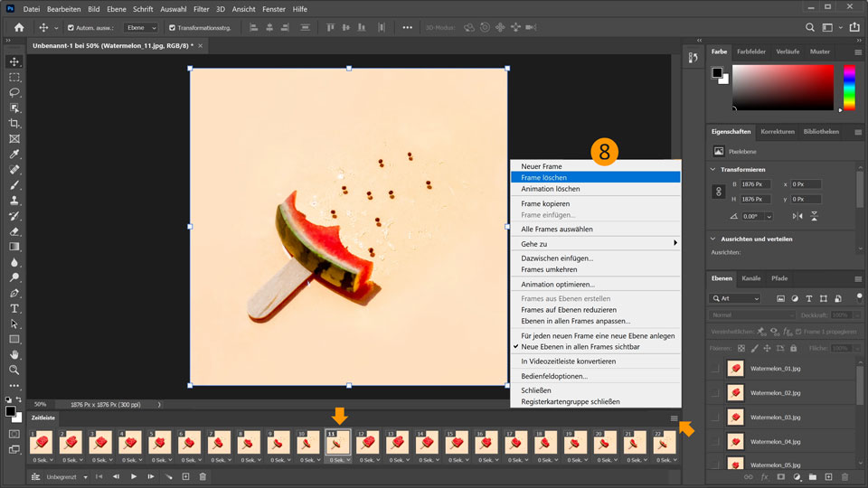Select the Zoom magnifier tool
This screenshot has width=868, height=488.
[x=14, y=370]
